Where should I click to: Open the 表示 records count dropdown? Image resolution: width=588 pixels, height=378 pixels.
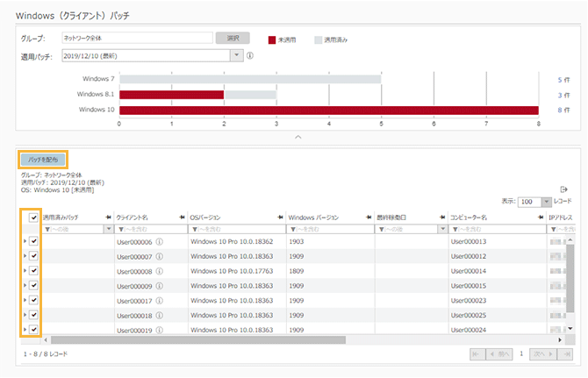pos(545,202)
